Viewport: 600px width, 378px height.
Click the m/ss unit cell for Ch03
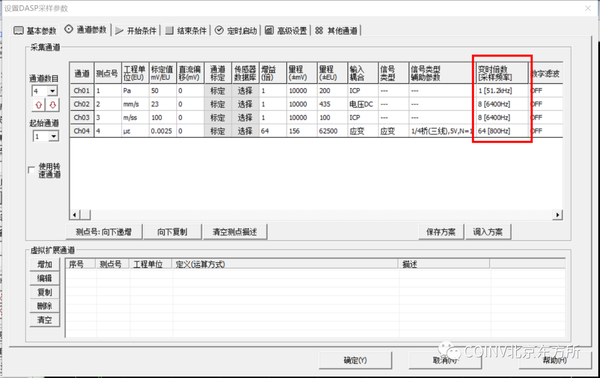click(135, 117)
